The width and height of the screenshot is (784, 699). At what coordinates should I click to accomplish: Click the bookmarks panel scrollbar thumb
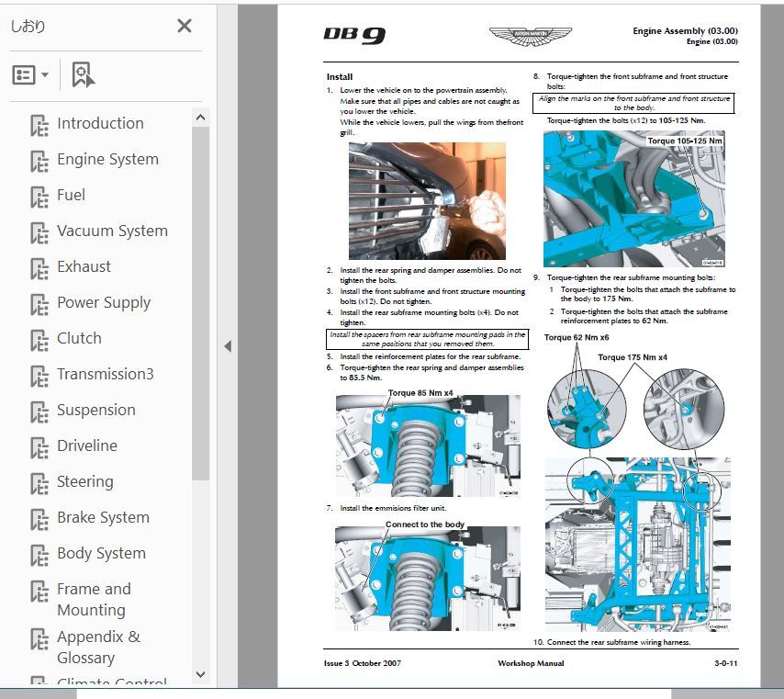pos(200,303)
